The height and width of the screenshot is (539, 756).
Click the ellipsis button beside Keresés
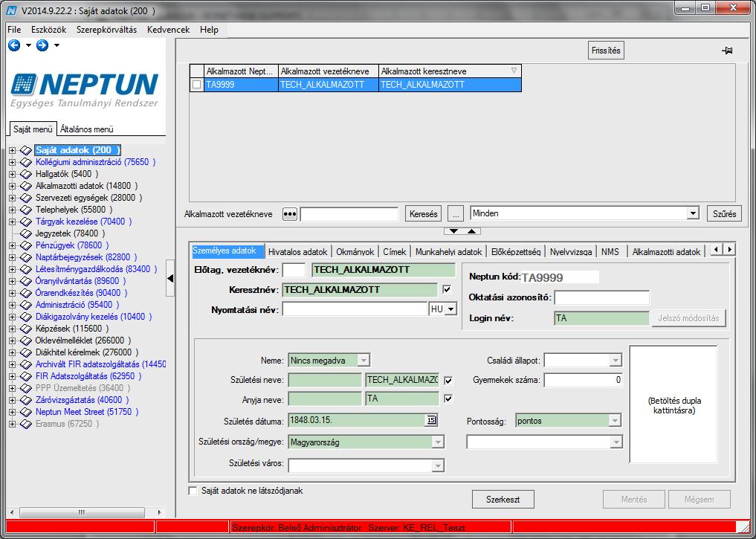[456, 213]
